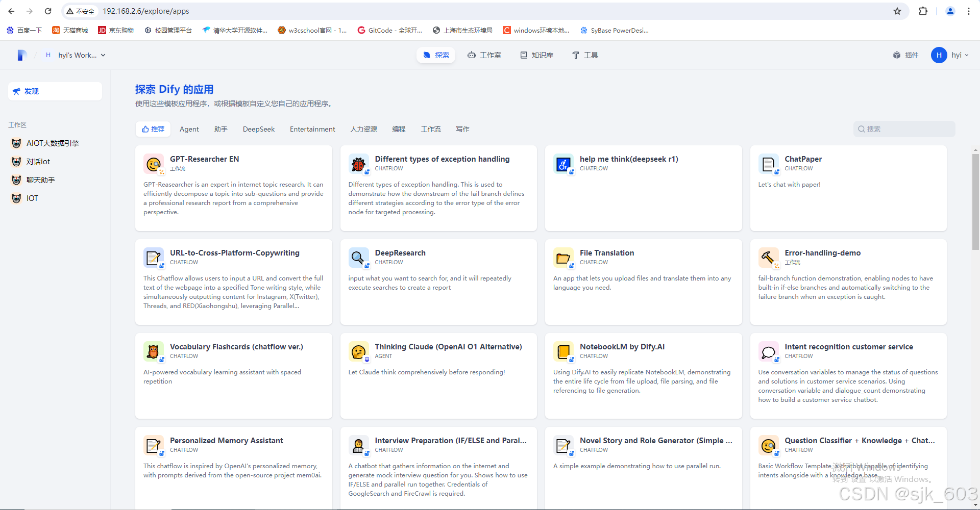Open the w3cschool官网 bookmark
This screenshot has height=510, width=980.
coord(312,30)
